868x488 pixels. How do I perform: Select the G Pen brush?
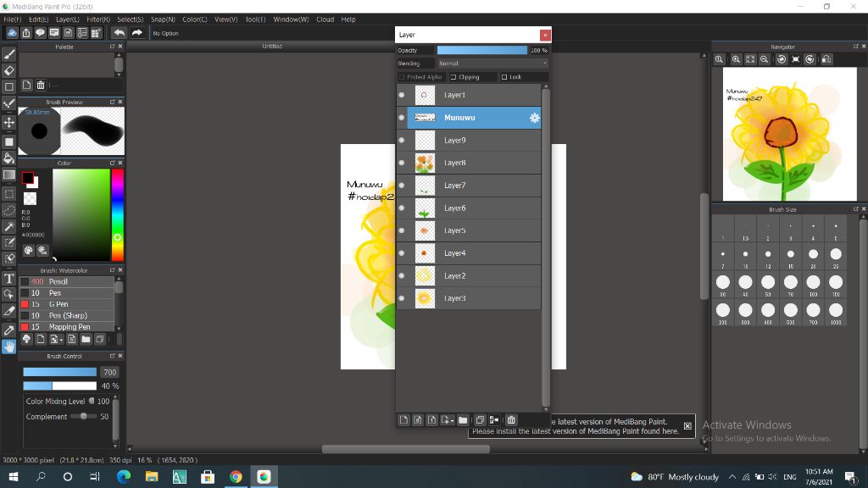point(67,304)
